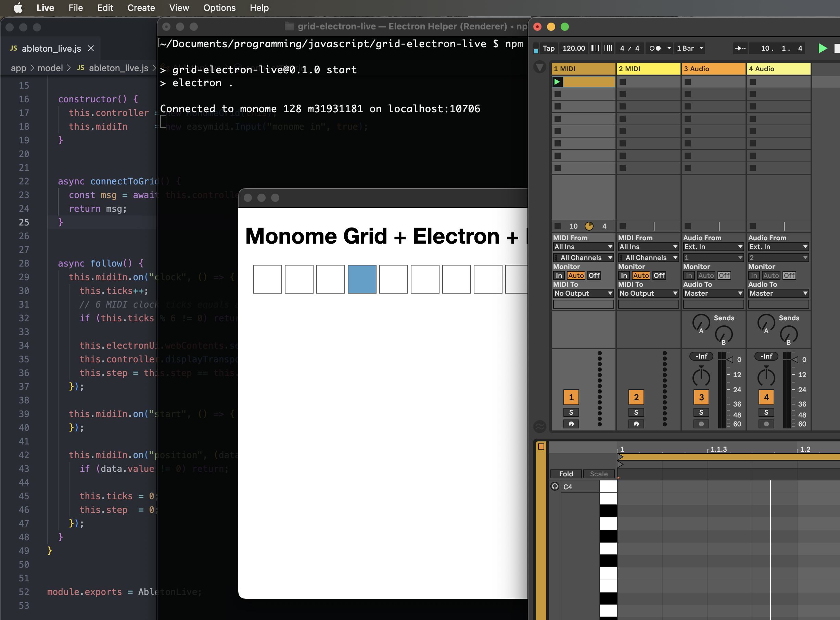Click the highlighted grid button in Electron app

tap(361, 279)
